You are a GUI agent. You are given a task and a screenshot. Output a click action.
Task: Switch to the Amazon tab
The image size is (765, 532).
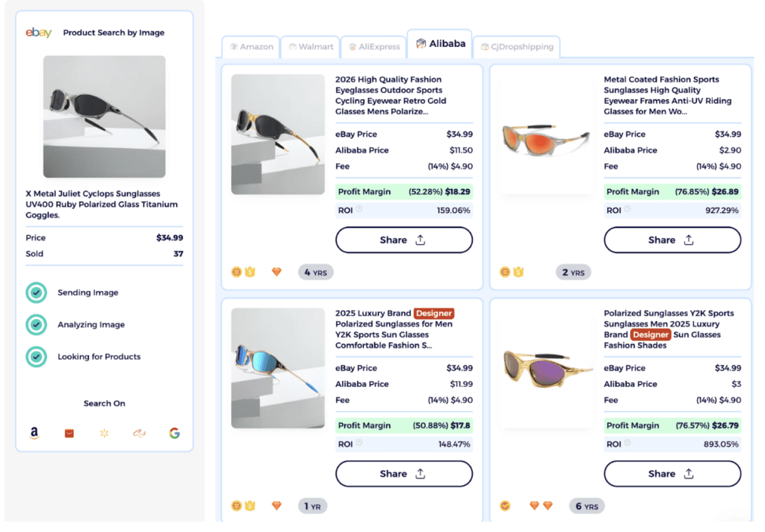[251, 46]
